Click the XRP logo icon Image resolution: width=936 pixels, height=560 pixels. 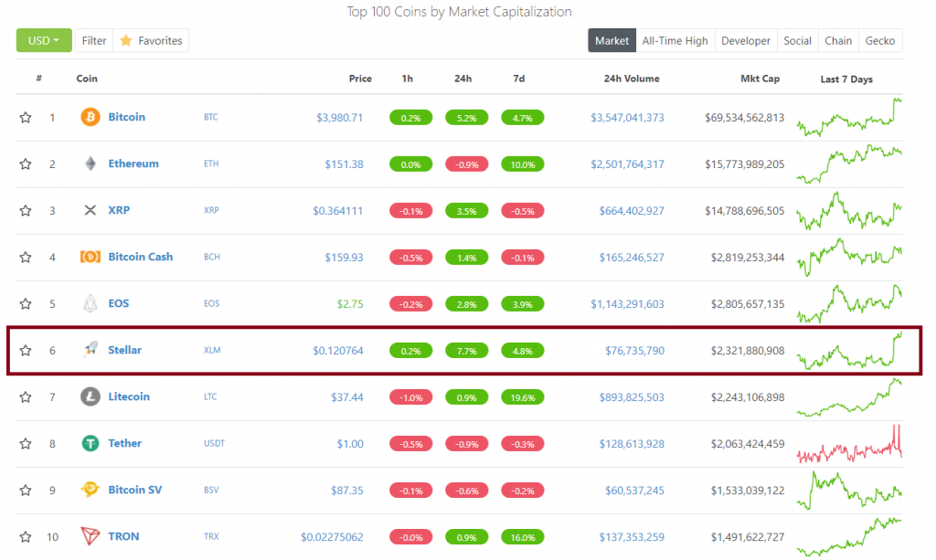click(x=90, y=210)
